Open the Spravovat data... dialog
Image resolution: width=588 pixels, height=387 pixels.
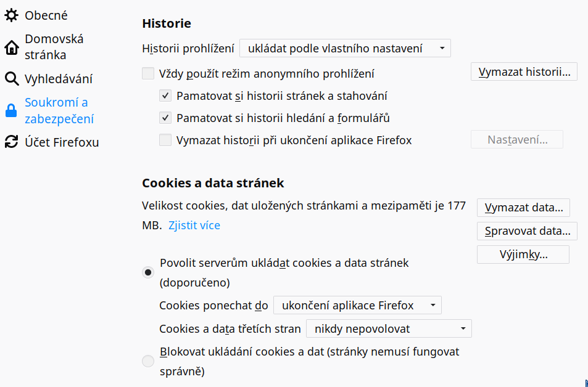click(527, 230)
